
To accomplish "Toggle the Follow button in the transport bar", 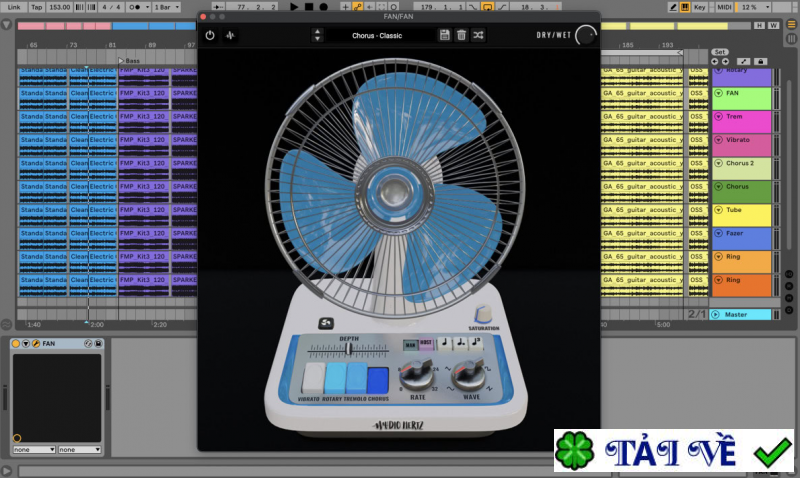I will [219, 7].
